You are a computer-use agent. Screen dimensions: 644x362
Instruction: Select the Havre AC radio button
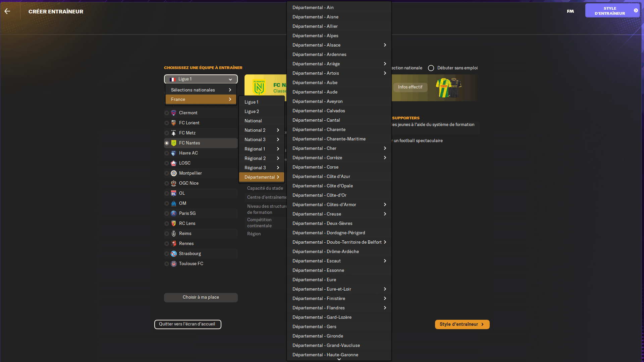pos(167,153)
